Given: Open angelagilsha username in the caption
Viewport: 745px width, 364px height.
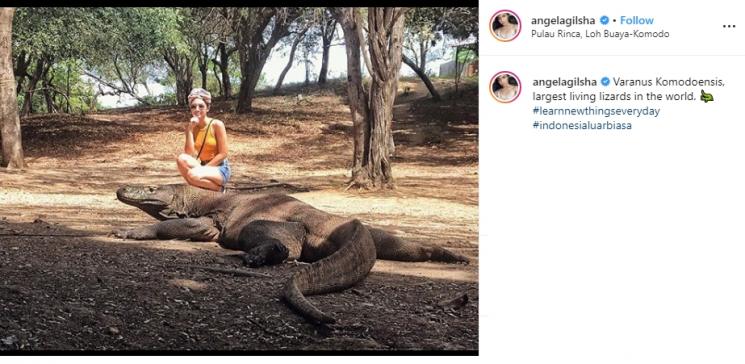Looking at the screenshot, I should pos(564,82).
